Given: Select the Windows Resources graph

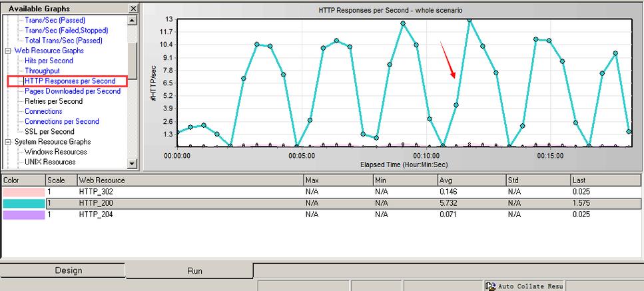Looking at the screenshot, I should 56,152.
